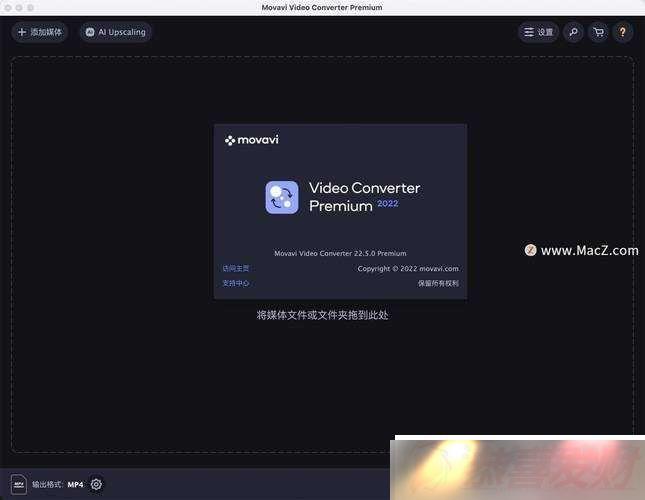The image size is (645, 500).
Task: Open the settings (设置) menu
Action: [x=538, y=32]
